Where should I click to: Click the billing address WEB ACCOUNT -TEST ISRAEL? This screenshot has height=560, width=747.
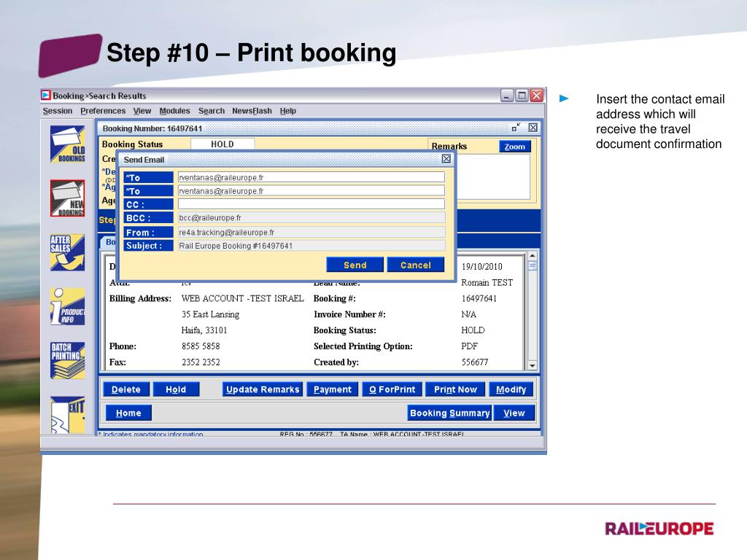242,298
